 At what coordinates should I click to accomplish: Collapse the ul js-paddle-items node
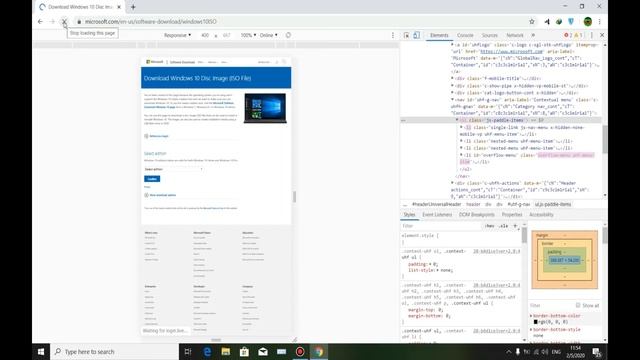click(x=457, y=120)
